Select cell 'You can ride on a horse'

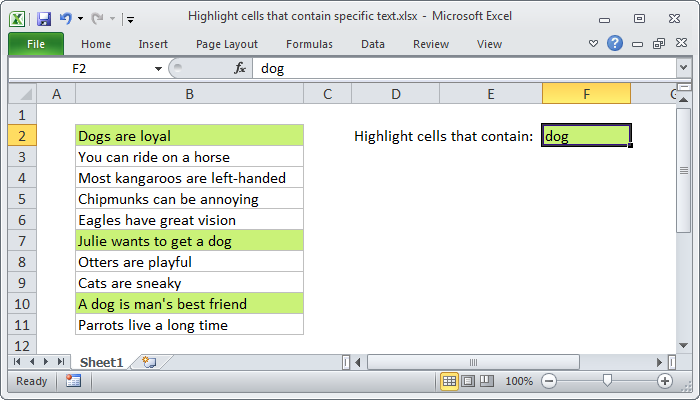(189, 157)
